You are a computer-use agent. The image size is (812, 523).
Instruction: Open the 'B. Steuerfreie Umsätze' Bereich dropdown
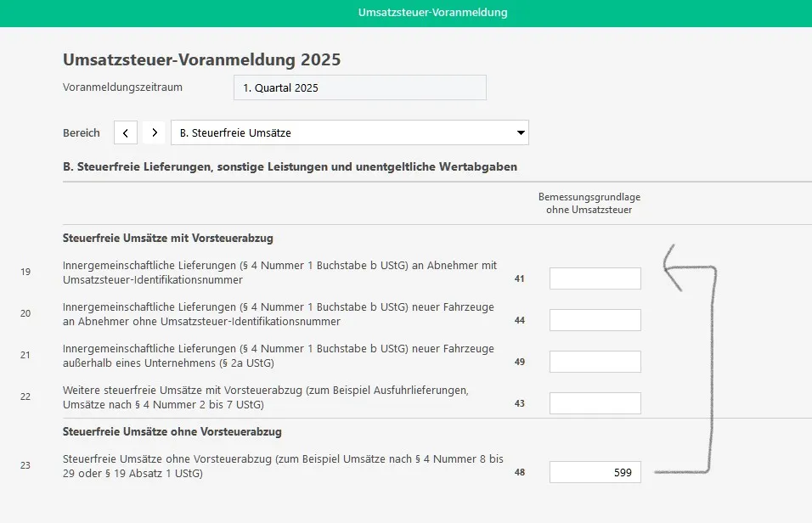point(349,132)
